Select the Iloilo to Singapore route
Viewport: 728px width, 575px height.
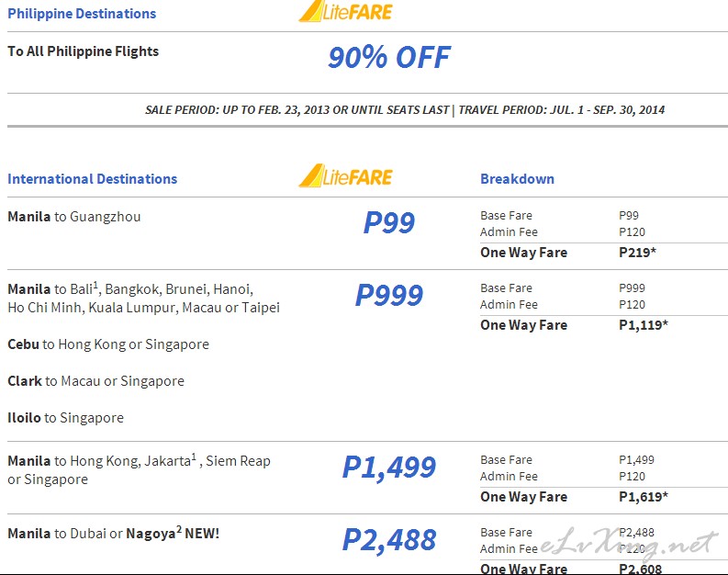click(x=65, y=418)
